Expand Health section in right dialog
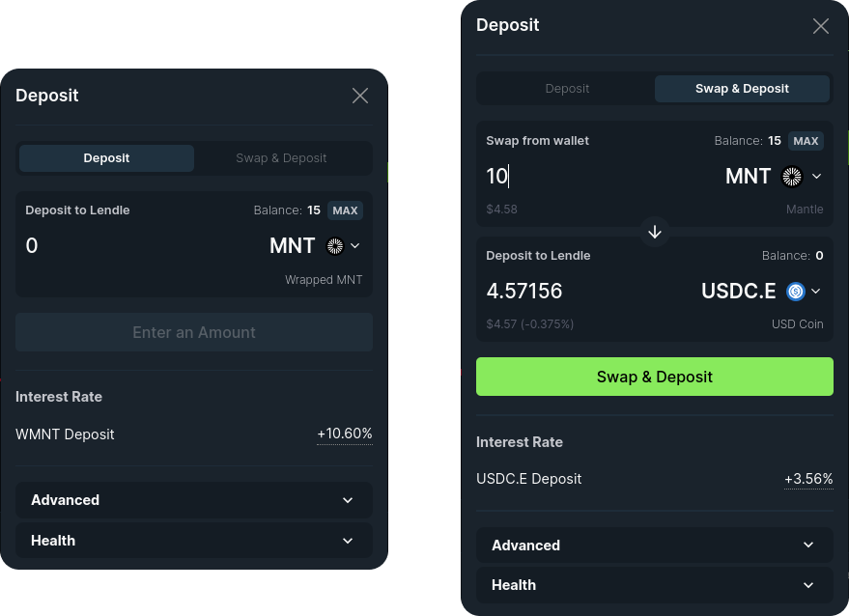 point(654,585)
